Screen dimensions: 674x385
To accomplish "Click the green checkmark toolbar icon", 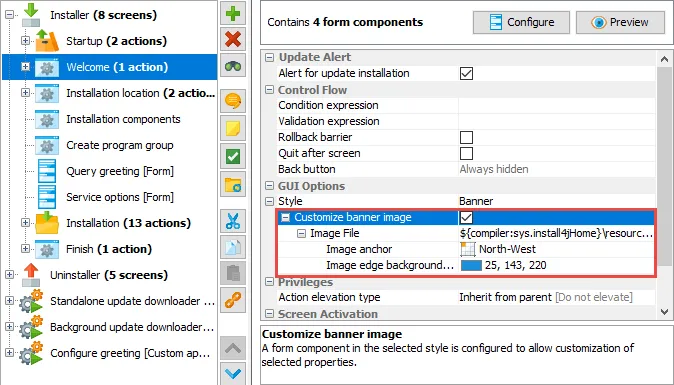I will click(x=233, y=156).
